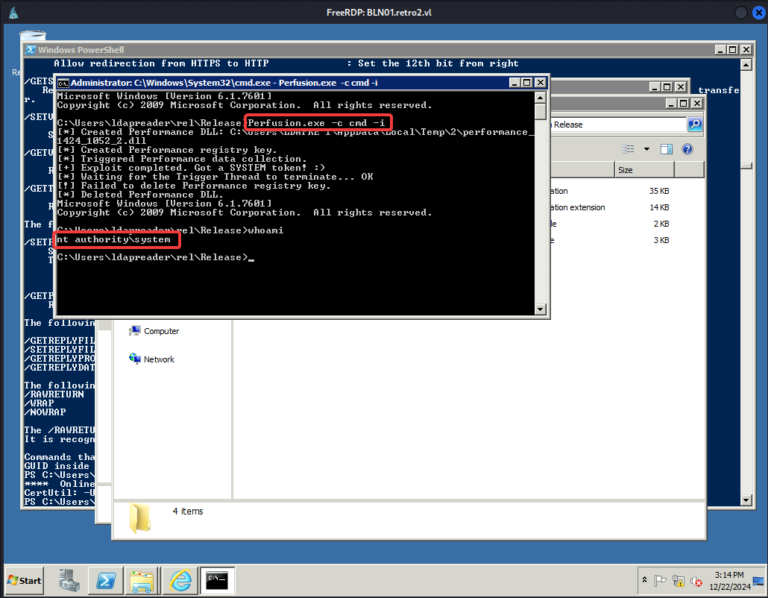
Task: Click the nt authority\system output line
Action: [x=114, y=239]
